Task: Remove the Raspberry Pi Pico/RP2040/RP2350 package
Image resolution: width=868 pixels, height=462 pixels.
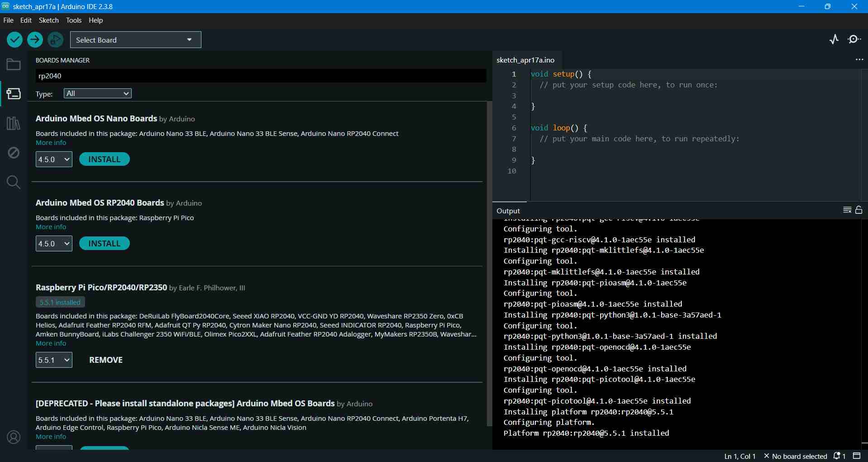Action: (106, 360)
